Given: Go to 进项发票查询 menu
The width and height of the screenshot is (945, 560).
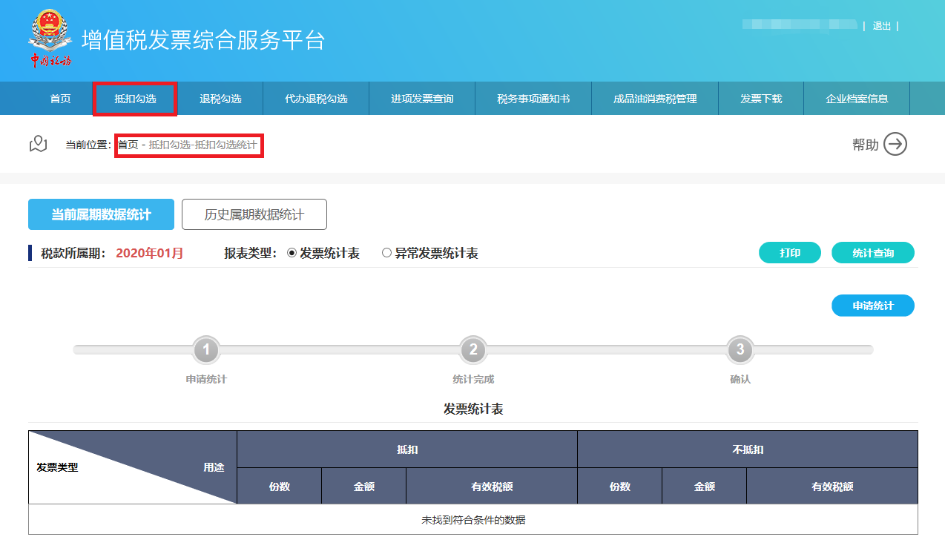Looking at the screenshot, I should click(x=422, y=99).
